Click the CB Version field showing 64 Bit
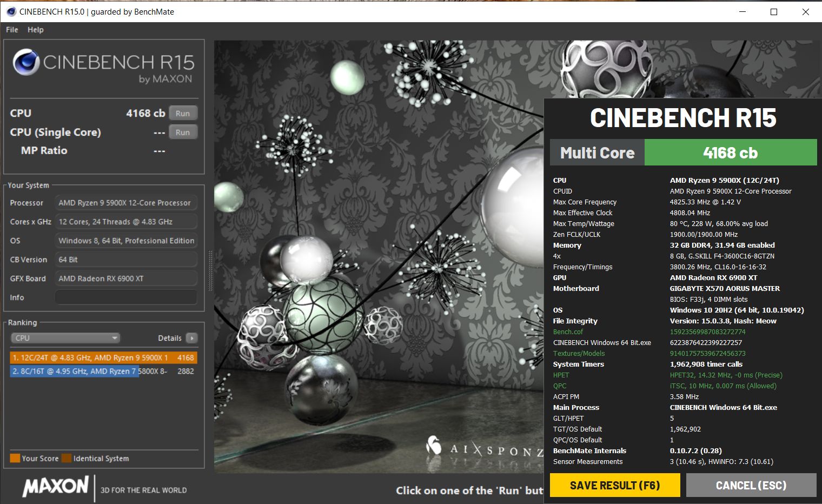The image size is (822, 504). [x=126, y=260]
